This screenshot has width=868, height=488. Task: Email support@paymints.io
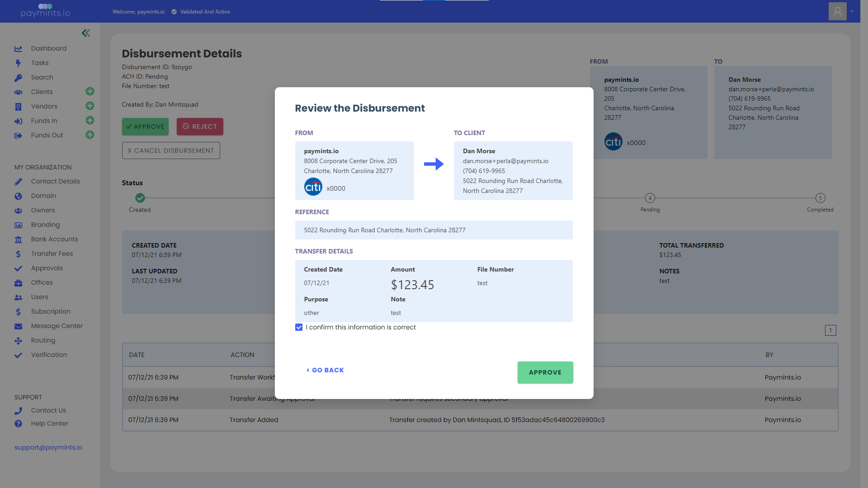click(48, 447)
